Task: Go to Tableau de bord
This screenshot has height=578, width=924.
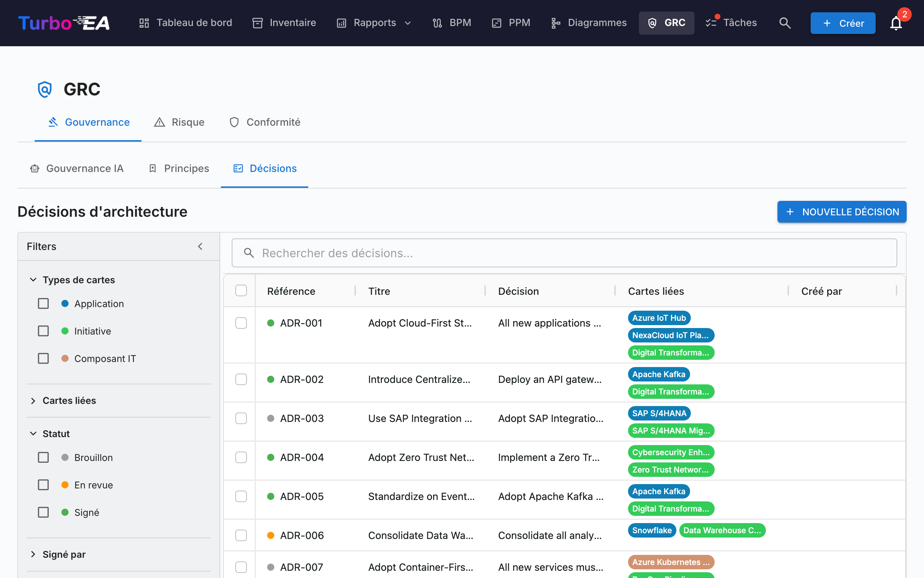Action: [185, 23]
